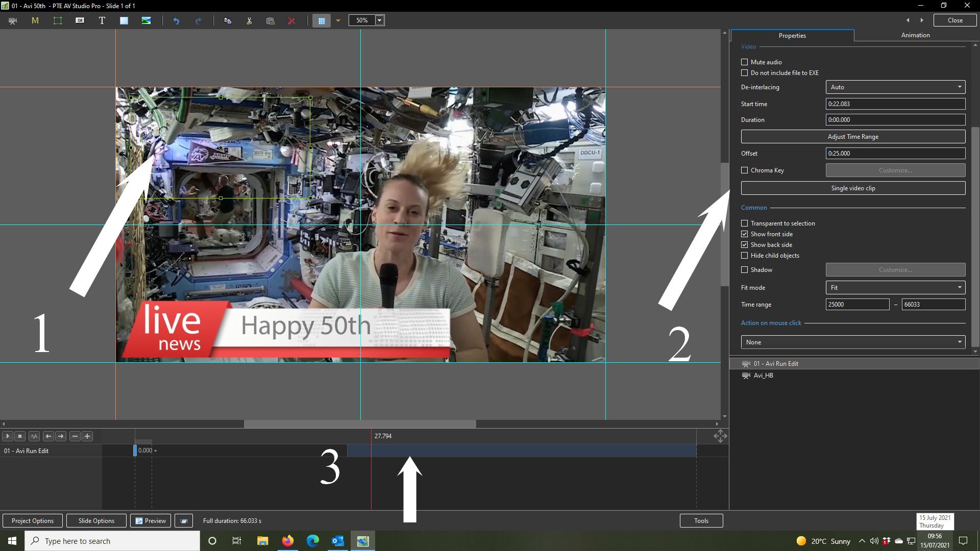
Task: Go to next slide arrow
Action: point(922,20)
